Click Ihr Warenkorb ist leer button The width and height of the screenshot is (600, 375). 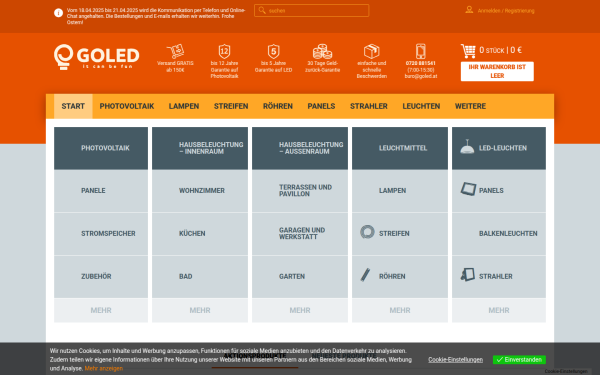497,71
